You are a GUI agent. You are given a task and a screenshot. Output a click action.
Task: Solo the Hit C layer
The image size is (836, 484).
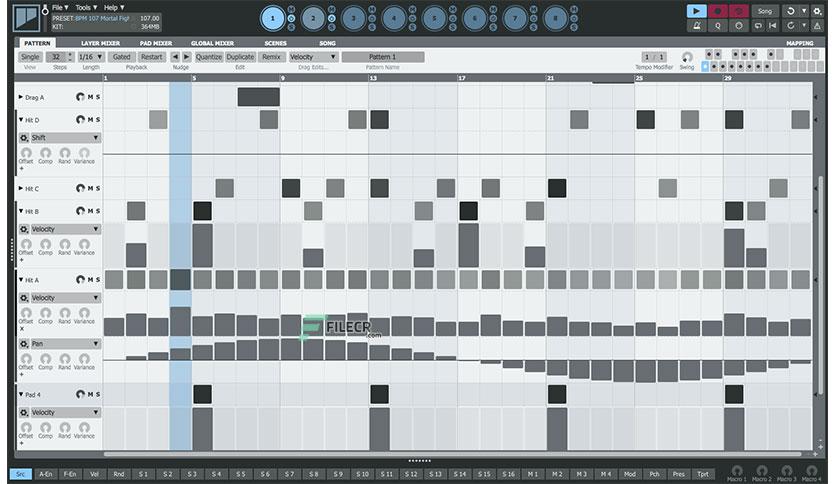[x=98, y=188]
